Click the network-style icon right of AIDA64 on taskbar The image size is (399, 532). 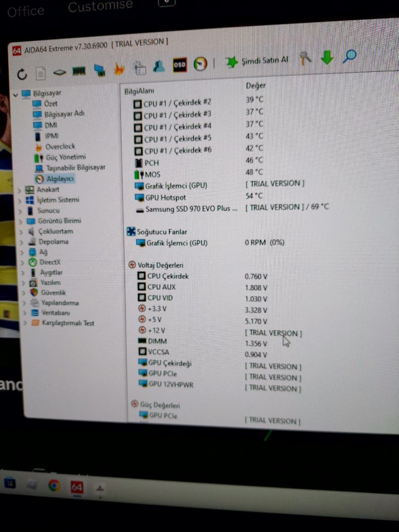(x=100, y=489)
